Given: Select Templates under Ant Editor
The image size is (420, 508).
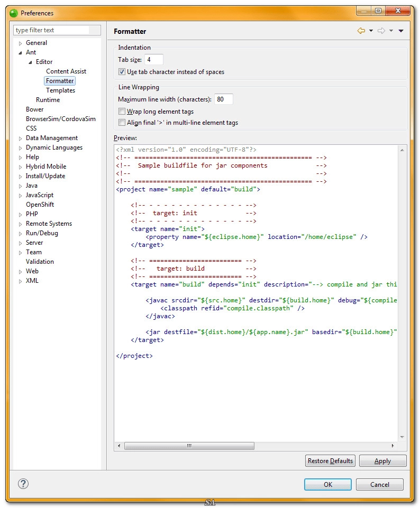Looking at the screenshot, I should [61, 90].
